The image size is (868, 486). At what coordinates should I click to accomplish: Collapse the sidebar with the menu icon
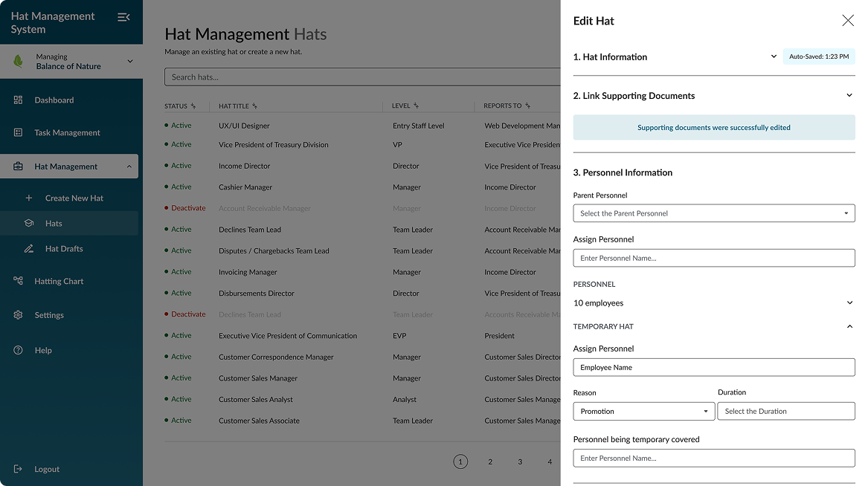coord(123,17)
